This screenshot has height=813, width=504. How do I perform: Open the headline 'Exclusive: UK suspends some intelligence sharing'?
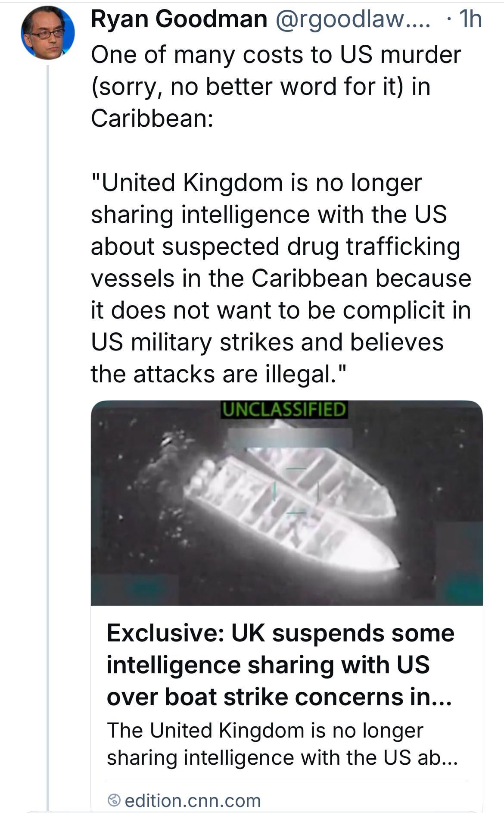click(280, 633)
